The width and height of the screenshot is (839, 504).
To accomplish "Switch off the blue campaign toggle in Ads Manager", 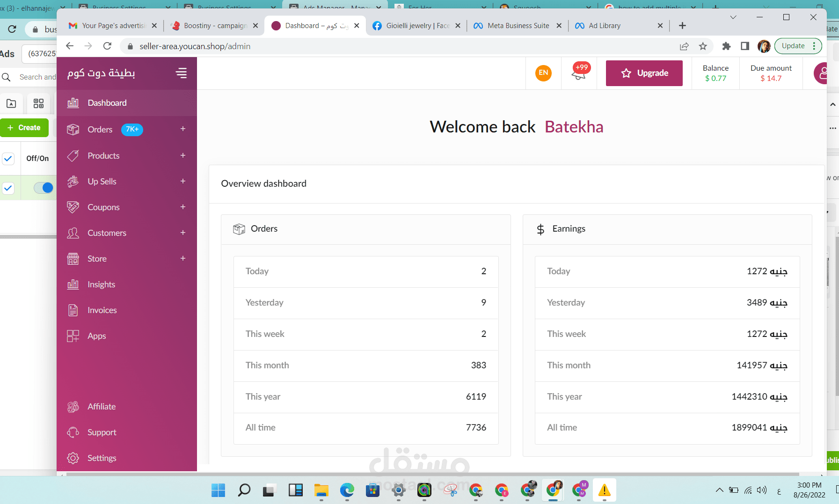I will click(x=44, y=188).
